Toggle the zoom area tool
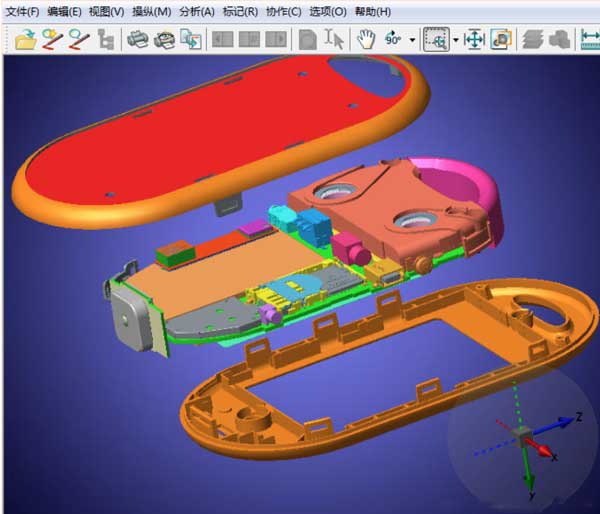600x514 pixels. click(436, 39)
